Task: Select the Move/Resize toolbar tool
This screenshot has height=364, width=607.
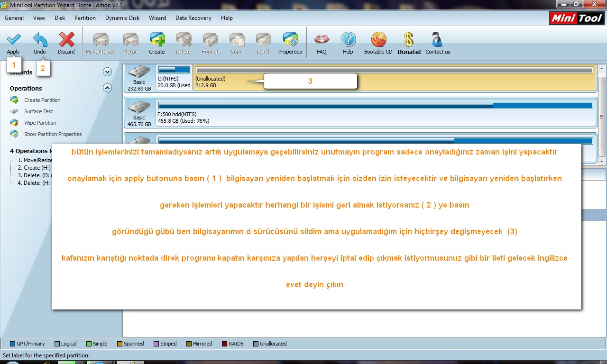Action: pyautogui.click(x=101, y=43)
